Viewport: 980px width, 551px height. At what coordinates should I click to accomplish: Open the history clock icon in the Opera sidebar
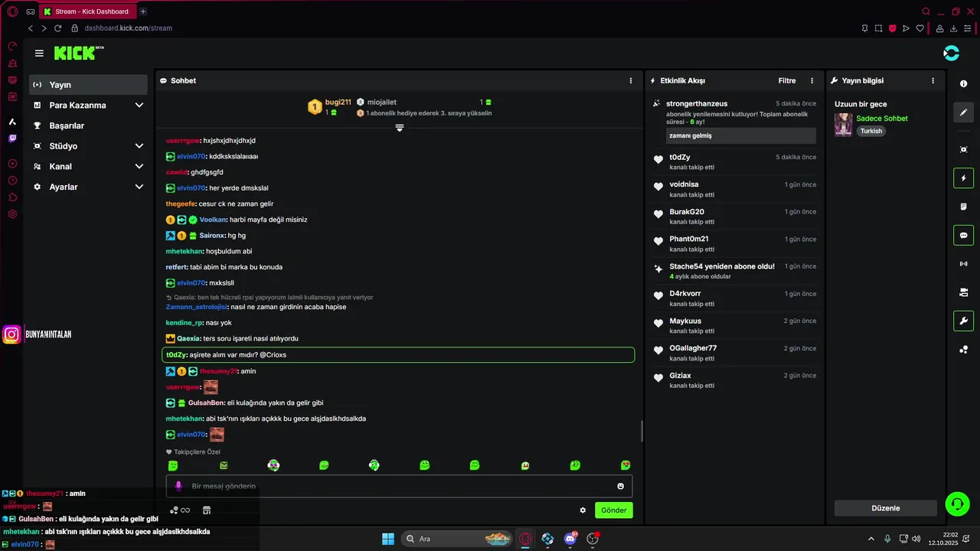point(12,181)
